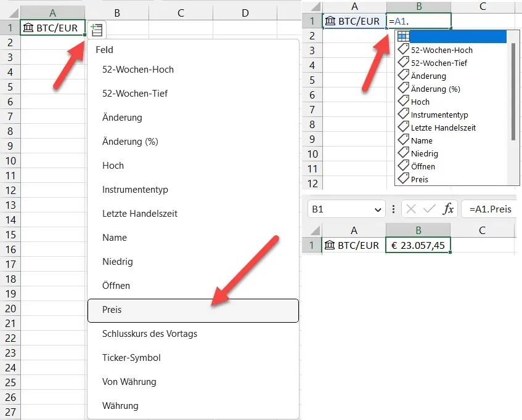Screen dimensions: 522x420
Task: Click the table icon atop the autocomplete list
Action: click(x=404, y=37)
